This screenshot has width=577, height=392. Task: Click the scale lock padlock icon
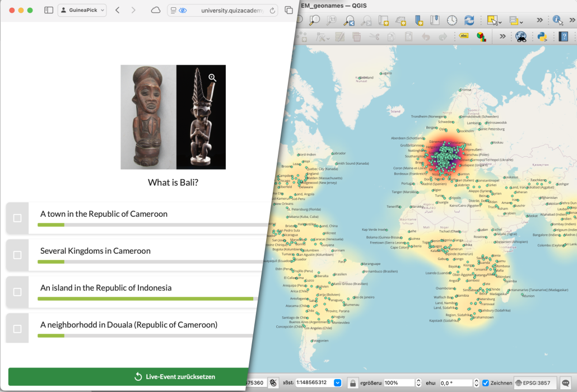(352, 383)
